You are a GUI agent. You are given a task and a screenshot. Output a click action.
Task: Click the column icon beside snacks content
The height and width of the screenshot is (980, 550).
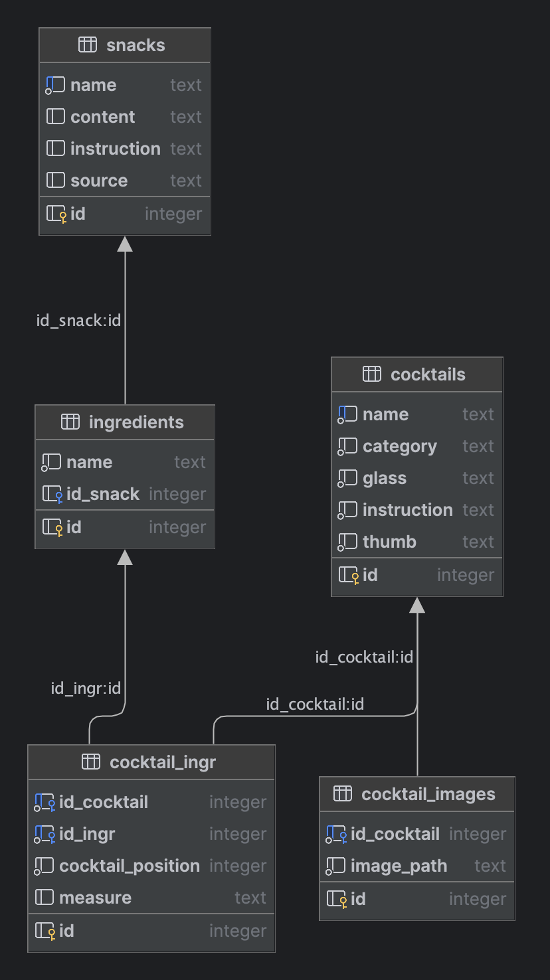[x=55, y=117]
